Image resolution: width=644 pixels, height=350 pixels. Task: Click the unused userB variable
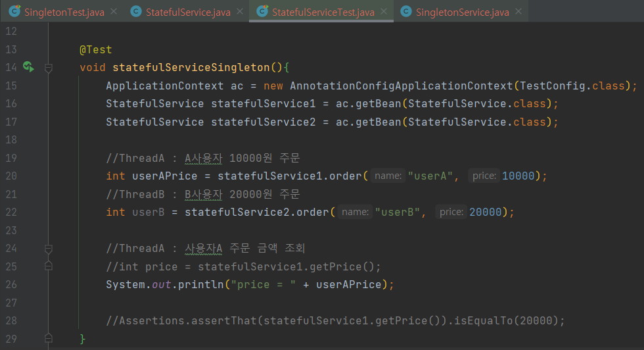click(149, 213)
